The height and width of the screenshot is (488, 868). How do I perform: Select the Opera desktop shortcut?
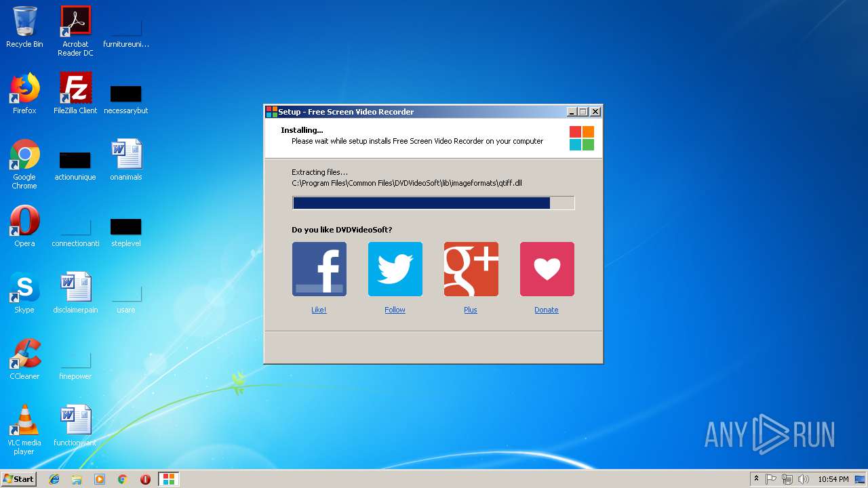click(x=24, y=226)
